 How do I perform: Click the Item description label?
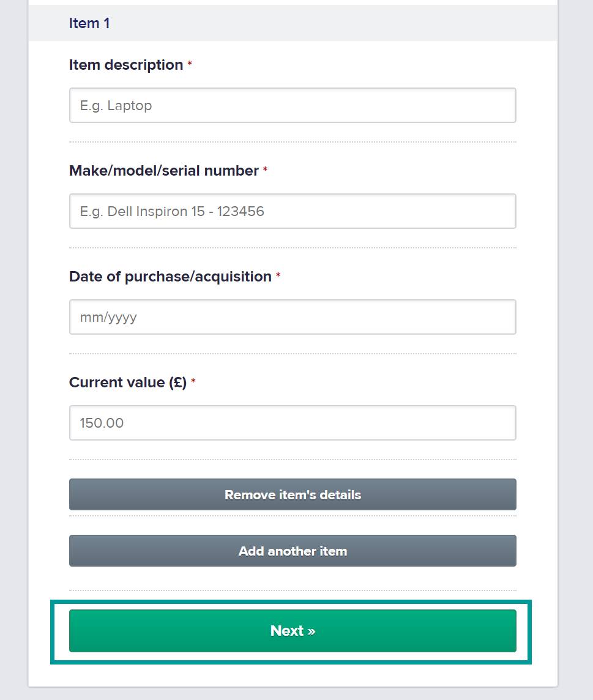coord(126,65)
